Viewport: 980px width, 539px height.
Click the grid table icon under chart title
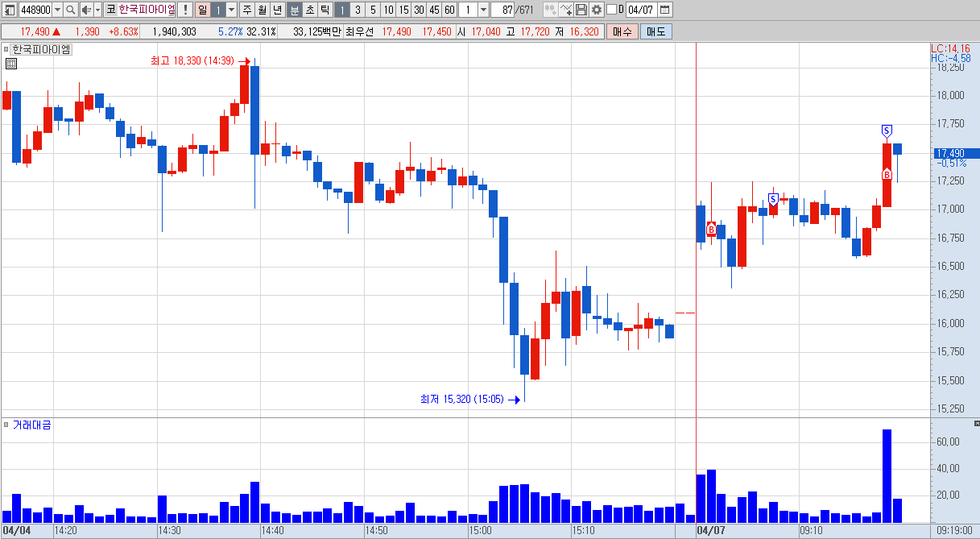click(x=10, y=64)
